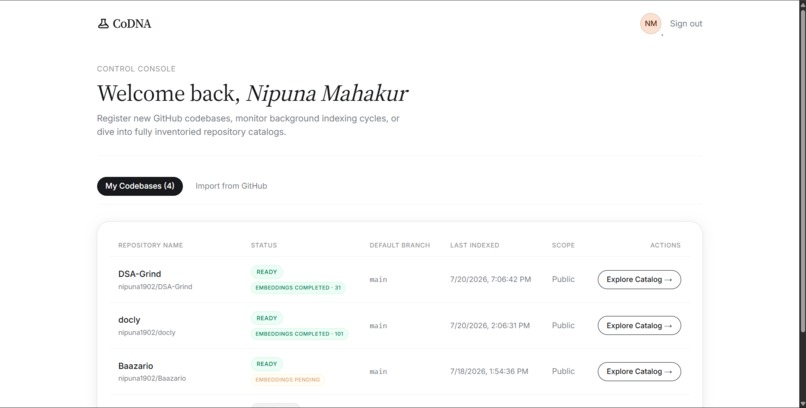
Task: Explore Catalog for docly repository
Action: tap(639, 325)
